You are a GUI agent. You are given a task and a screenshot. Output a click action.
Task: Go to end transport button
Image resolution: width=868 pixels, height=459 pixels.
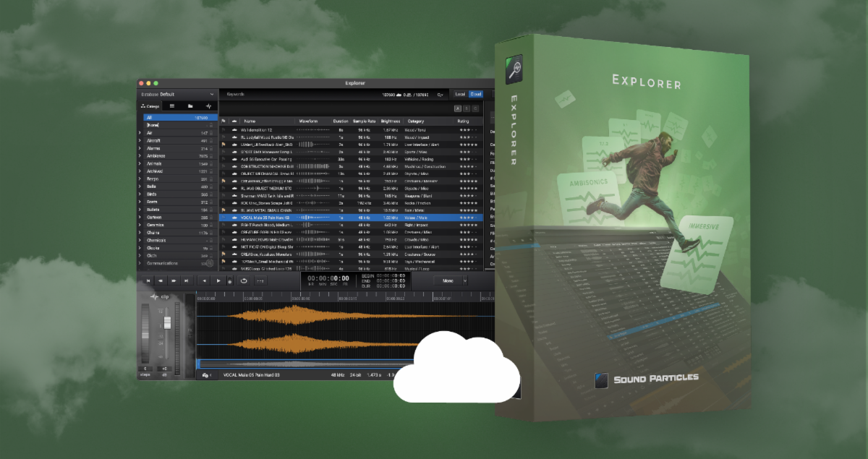tap(186, 280)
